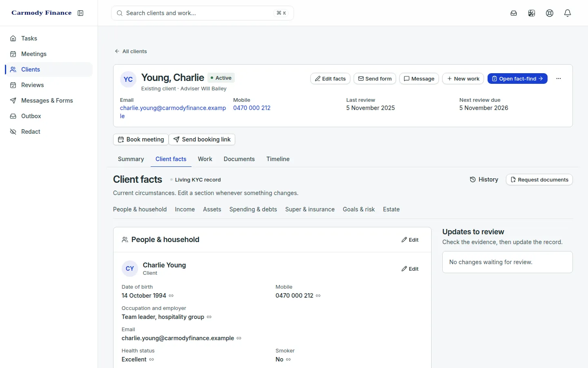Click link icon beside date of birth
This screenshot has height=368, width=588.
point(171,296)
